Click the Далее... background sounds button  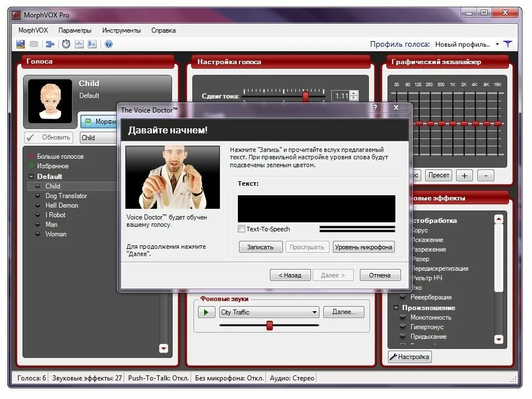coord(344,312)
